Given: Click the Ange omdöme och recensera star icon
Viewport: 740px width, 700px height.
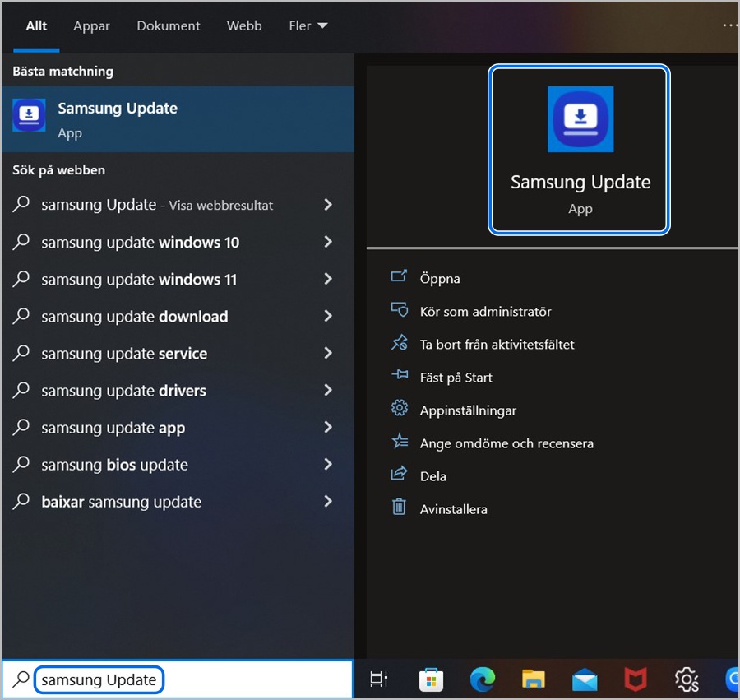Looking at the screenshot, I should point(399,443).
